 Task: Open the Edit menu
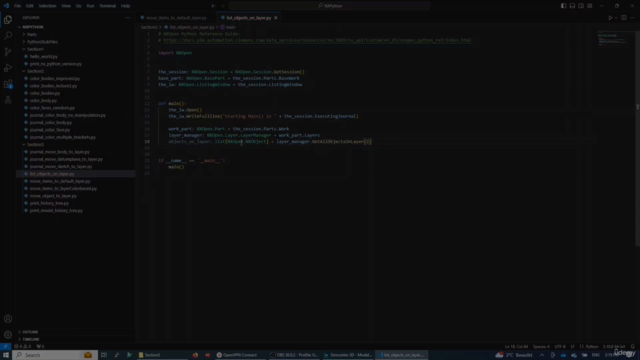pyautogui.click(x=30, y=6)
